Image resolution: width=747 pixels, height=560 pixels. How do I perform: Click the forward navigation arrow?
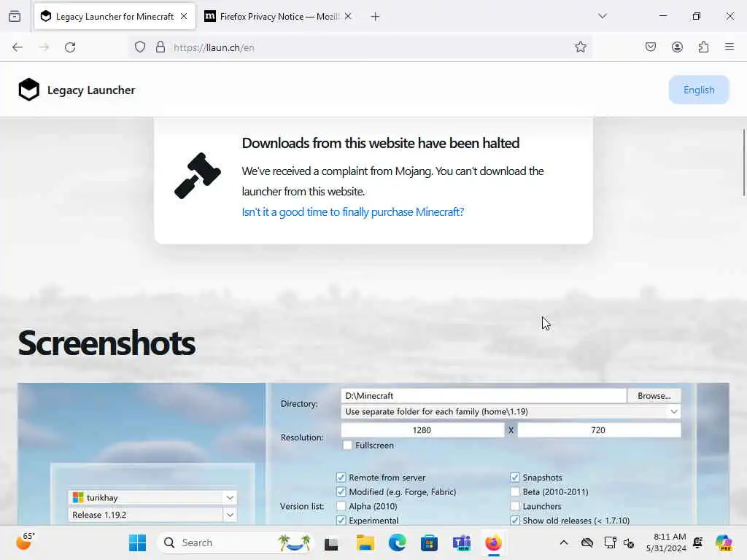[44, 47]
